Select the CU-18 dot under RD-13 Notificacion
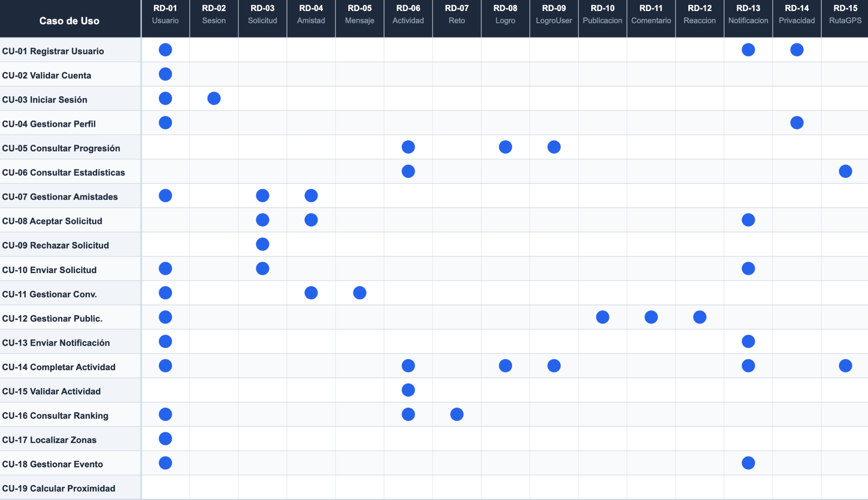868x500 pixels. point(748,463)
